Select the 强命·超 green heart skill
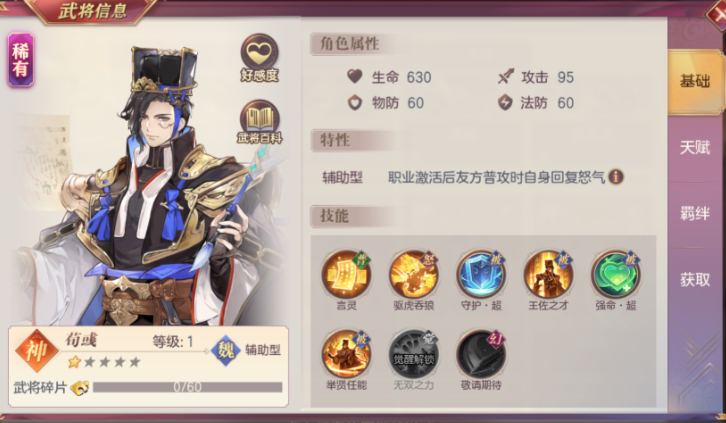Image resolution: width=726 pixels, height=423 pixels. (x=615, y=274)
